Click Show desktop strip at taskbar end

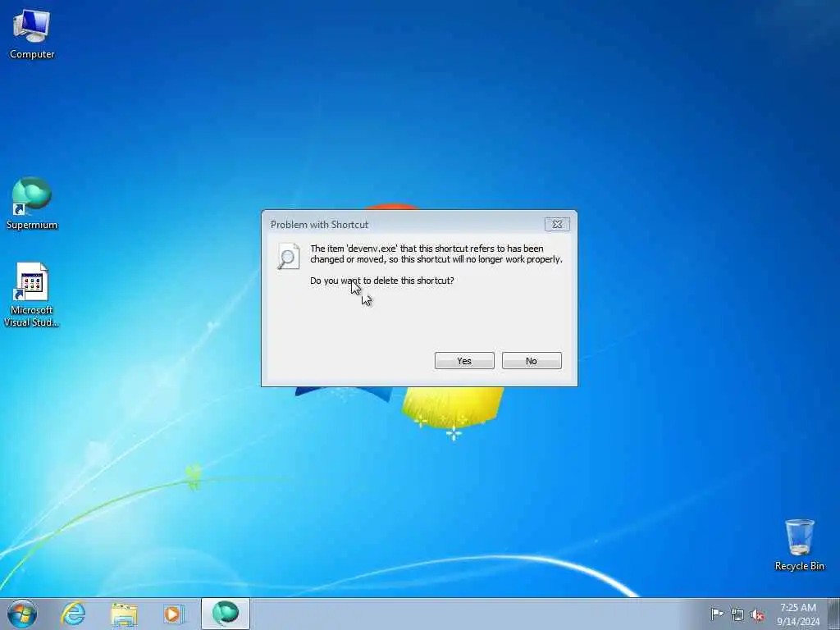tap(833, 614)
